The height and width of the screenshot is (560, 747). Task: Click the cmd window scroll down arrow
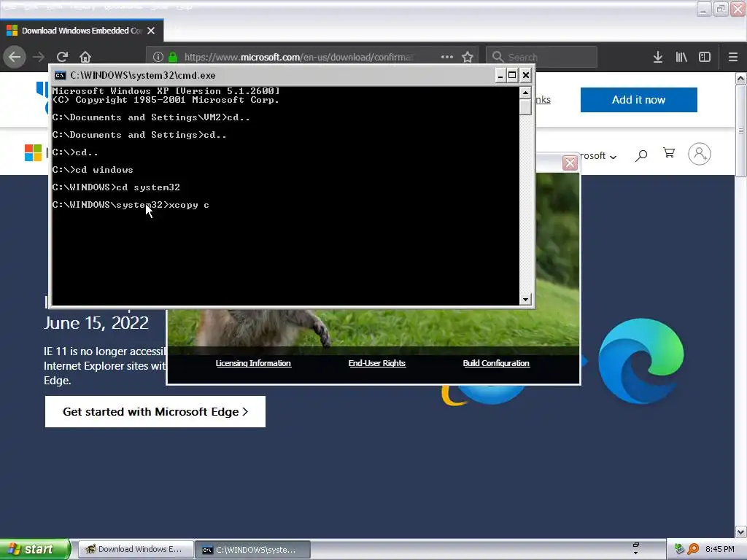tap(525, 300)
